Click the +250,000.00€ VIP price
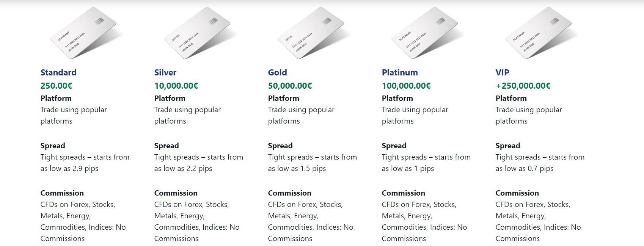This screenshot has height=246, width=644. [523, 86]
